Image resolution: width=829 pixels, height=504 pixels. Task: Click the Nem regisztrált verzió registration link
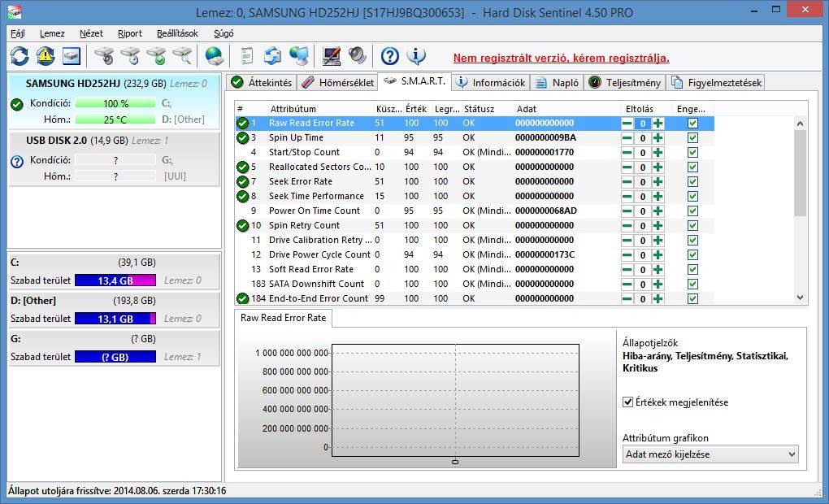561,59
